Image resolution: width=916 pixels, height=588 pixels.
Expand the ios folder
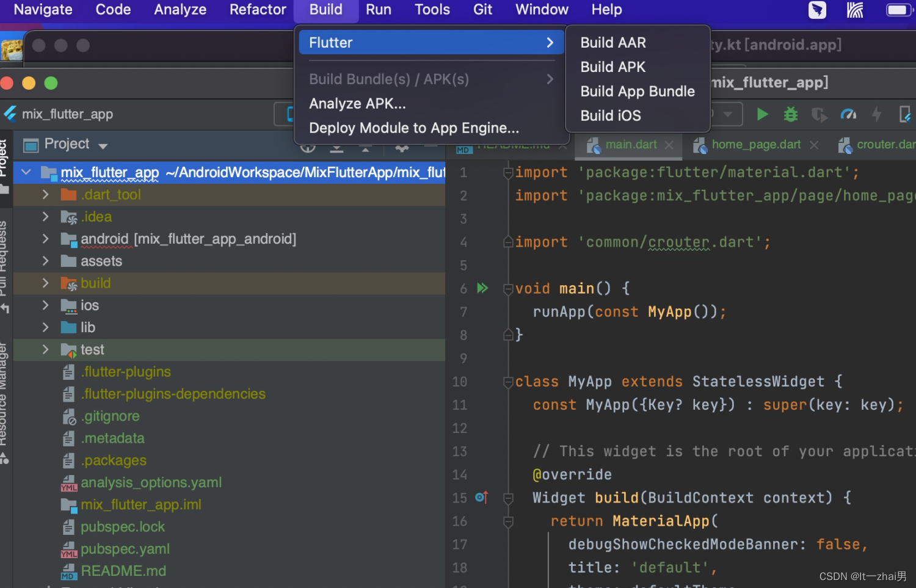coord(45,305)
